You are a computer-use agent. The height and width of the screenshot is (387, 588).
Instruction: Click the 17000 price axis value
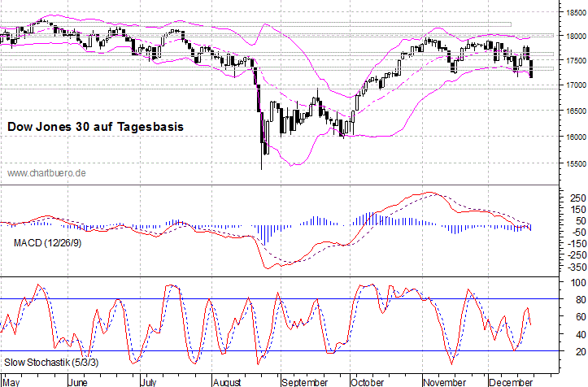576,85
